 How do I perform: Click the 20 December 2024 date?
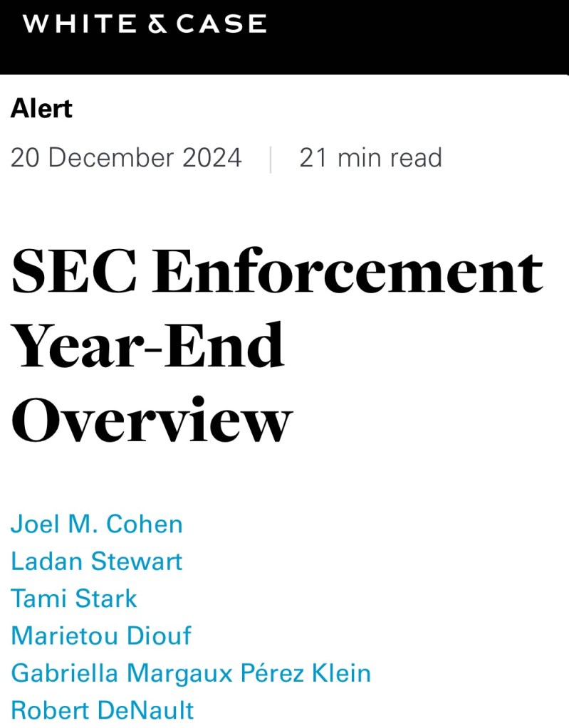pyautogui.click(x=126, y=157)
